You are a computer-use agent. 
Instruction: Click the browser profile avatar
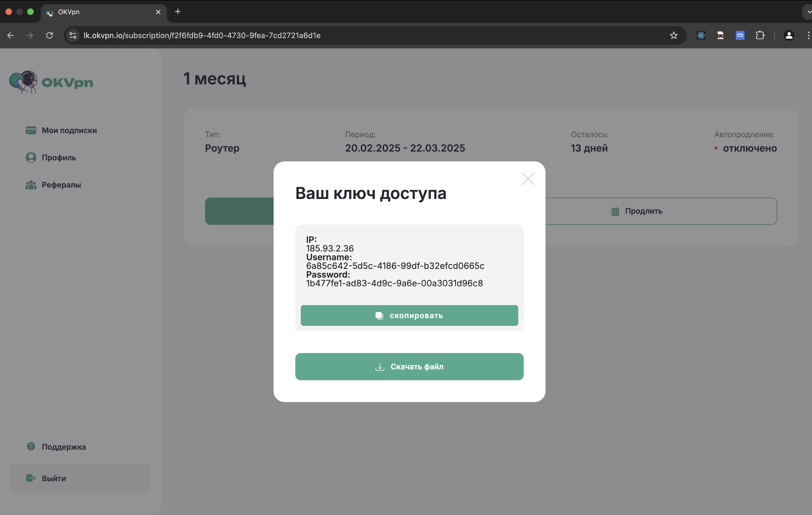[x=789, y=35]
